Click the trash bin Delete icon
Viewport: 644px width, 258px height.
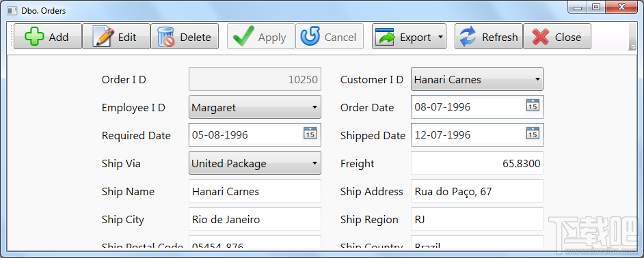pos(166,37)
